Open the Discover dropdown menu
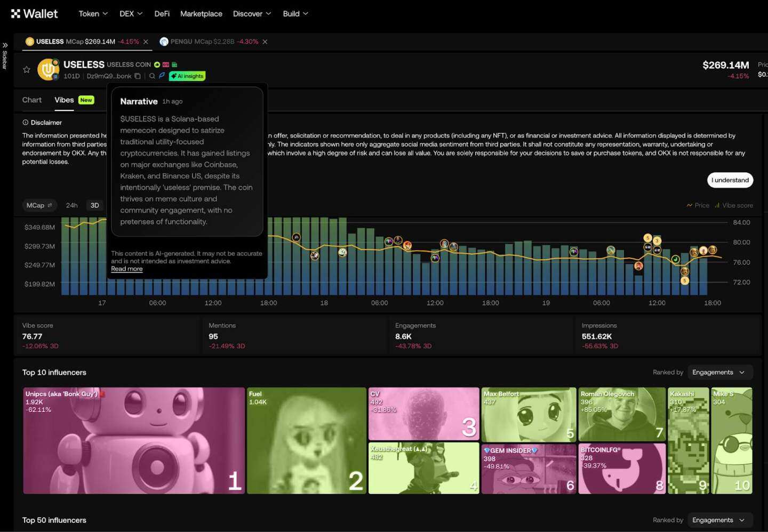 point(252,14)
